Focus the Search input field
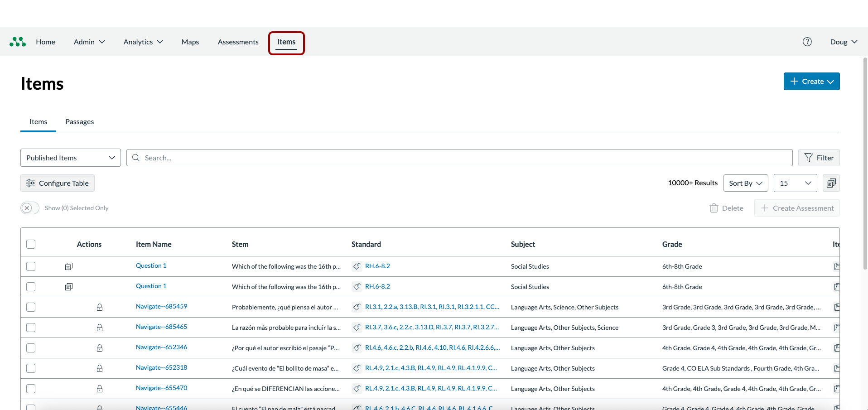The width and height of the screenshot is (868, 410). point(459,158)
